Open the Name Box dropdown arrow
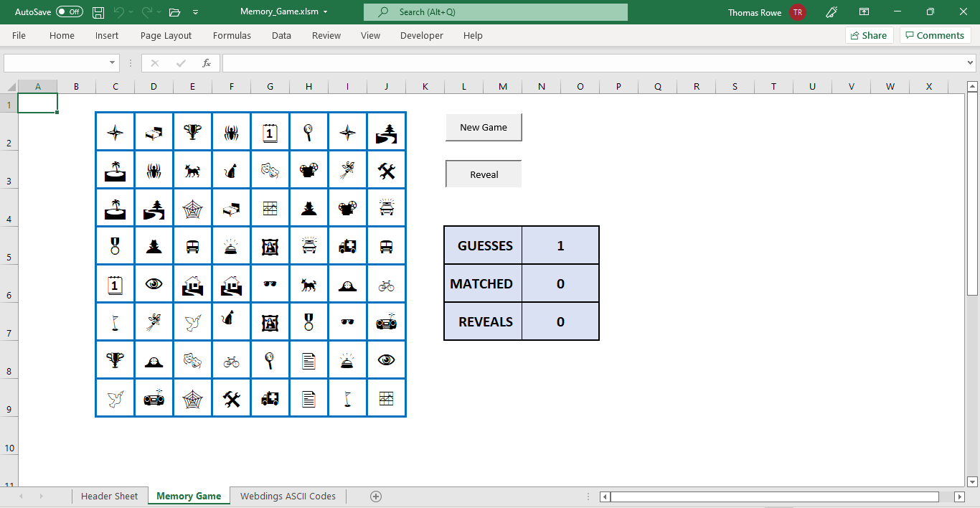The height and width of the screenshot is (508, 980). click(113, 63)
